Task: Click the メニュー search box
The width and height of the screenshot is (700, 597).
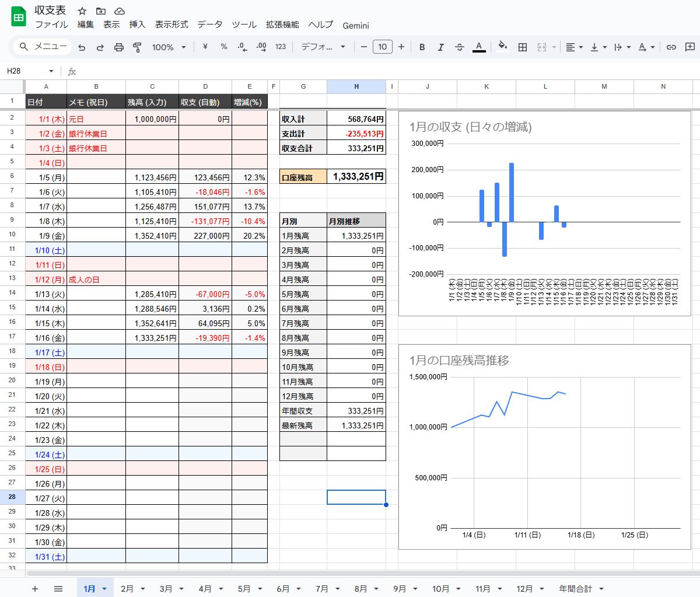Action: (43, 47)
